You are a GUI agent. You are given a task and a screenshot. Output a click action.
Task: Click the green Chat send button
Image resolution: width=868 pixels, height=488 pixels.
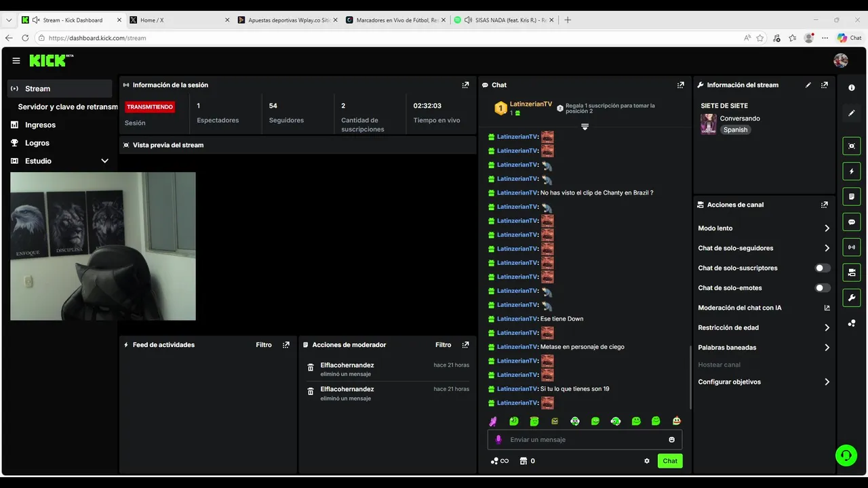pyautogui.click(x=670, y=461)
